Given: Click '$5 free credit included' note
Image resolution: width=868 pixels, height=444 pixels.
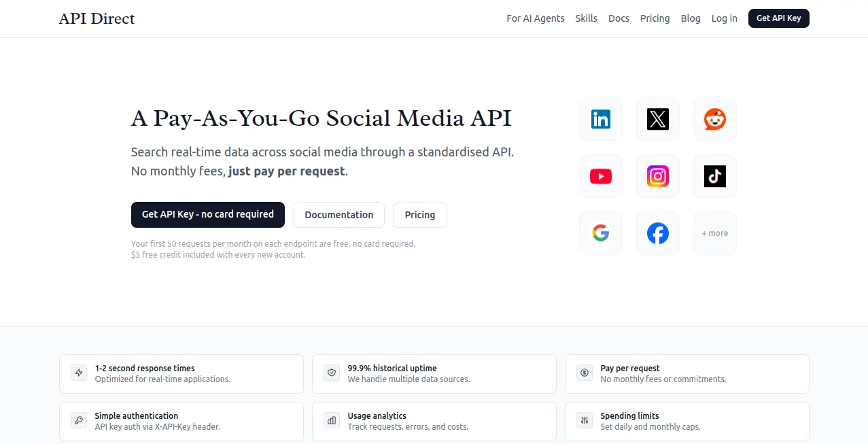Looking at the screenshot, I should point(218,255).
